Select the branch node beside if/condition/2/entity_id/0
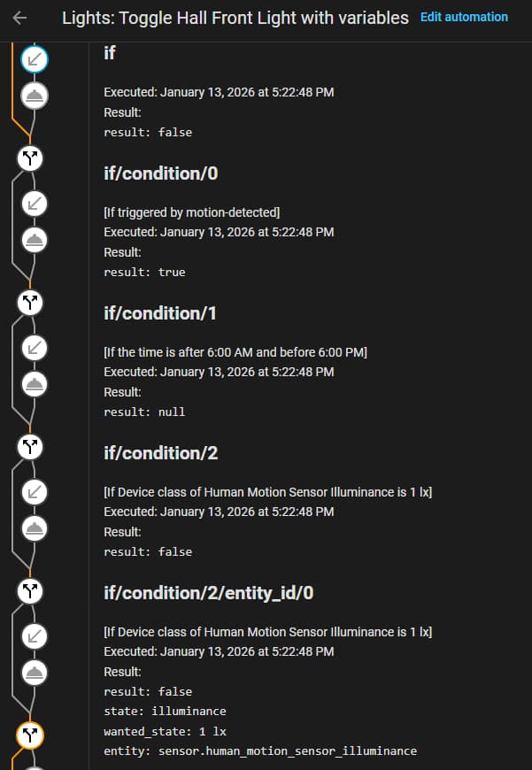532x770 pixels. coord(31,589)
